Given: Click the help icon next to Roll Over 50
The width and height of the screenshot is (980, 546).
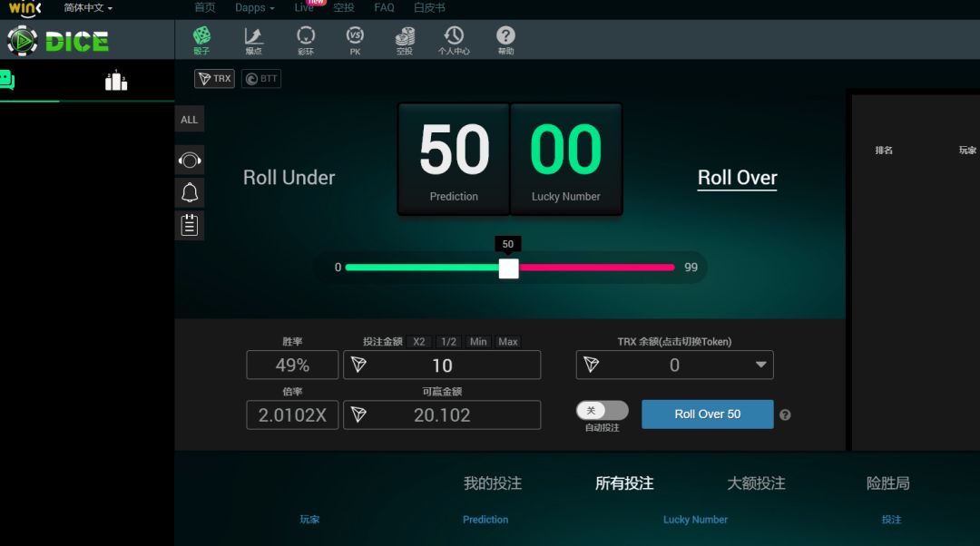Looking at the screenshot, I should [785, 414].
